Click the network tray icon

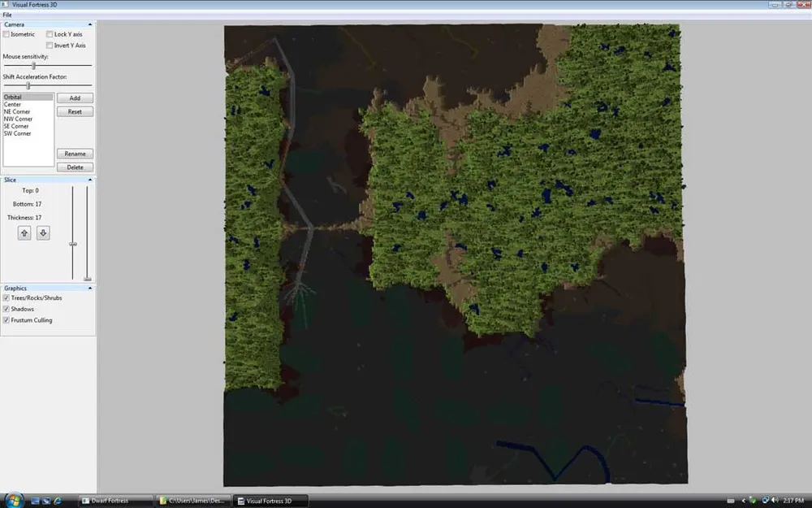[x=765, y=500]
